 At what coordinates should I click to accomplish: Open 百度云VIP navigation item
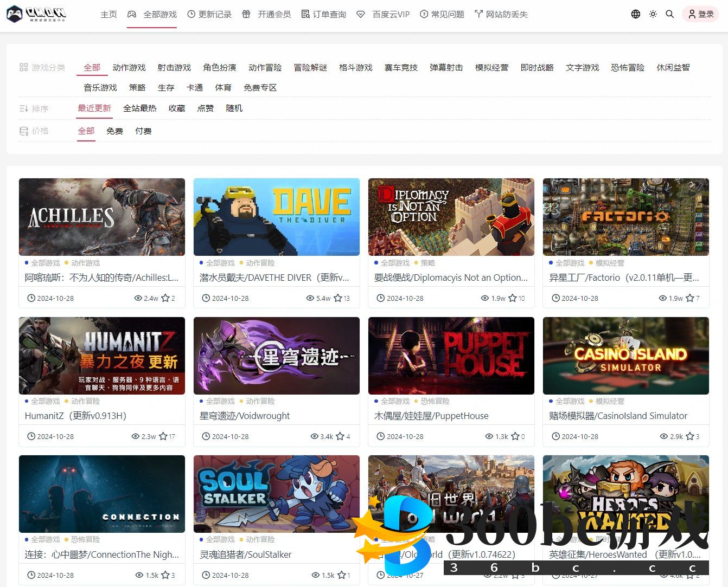click(383, 14)
